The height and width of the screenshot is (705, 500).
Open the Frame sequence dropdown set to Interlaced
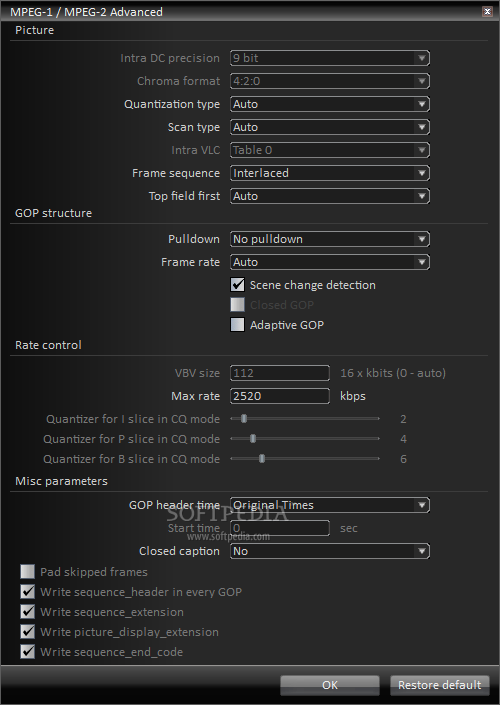[330, 173]
